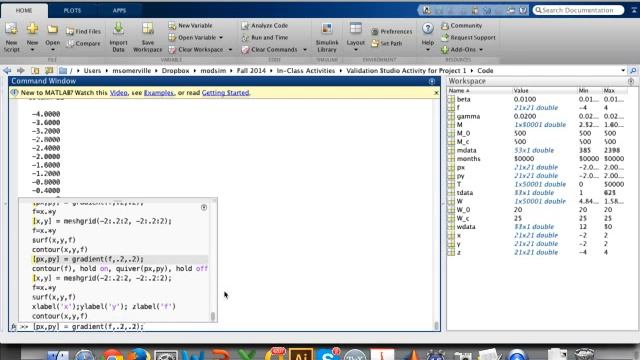
Task: Open the Workspace panel actions icon
Action: click(x=631, y=81)
